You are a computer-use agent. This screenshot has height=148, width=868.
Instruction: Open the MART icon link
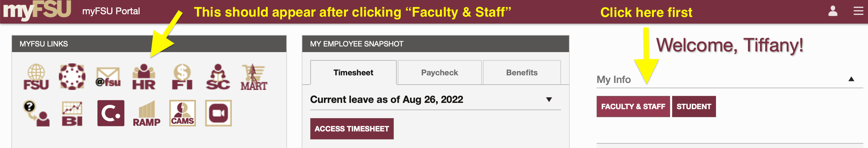pos(254,77)
